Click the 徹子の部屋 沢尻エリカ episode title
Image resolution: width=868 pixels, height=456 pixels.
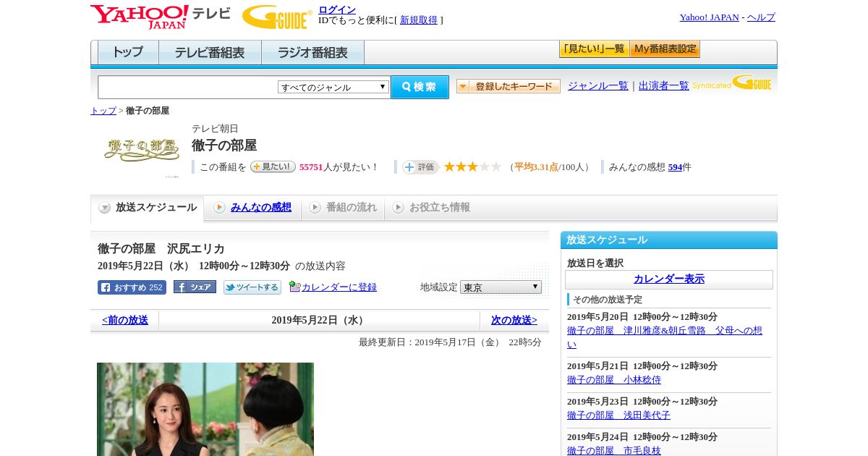pyautogui.click(x=161, y=249)
